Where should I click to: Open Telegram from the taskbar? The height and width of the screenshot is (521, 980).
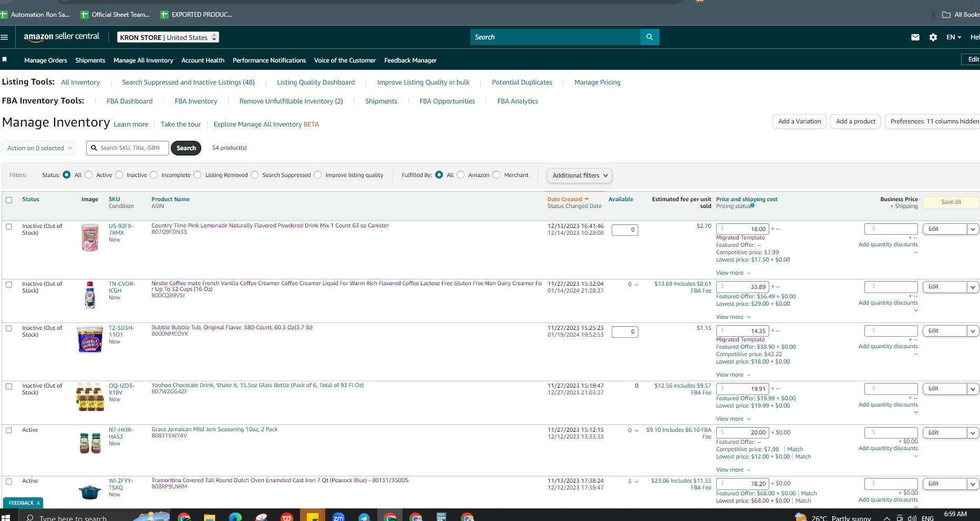[364, 517]
